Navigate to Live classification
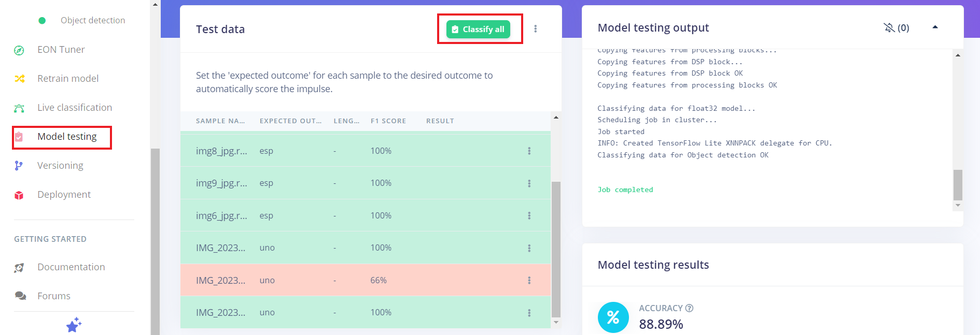The height and width of the screenshot is (335, 980). [75, 108]
